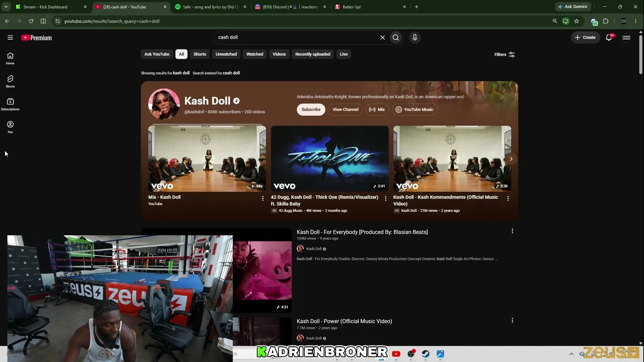The width and height of the screenshot is (644, 362).
Task: Bookmark this page with the star
Action: click(577, 21)
